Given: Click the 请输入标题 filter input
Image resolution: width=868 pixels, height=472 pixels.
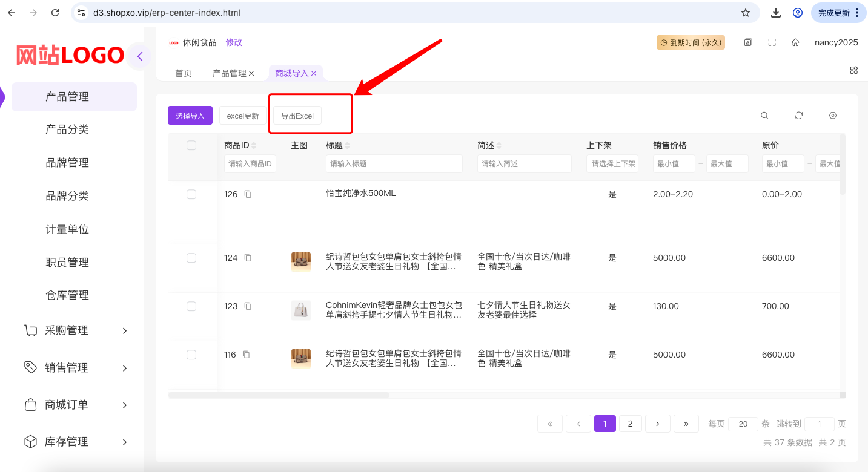Looking at the screenshot, I should 394,164.
